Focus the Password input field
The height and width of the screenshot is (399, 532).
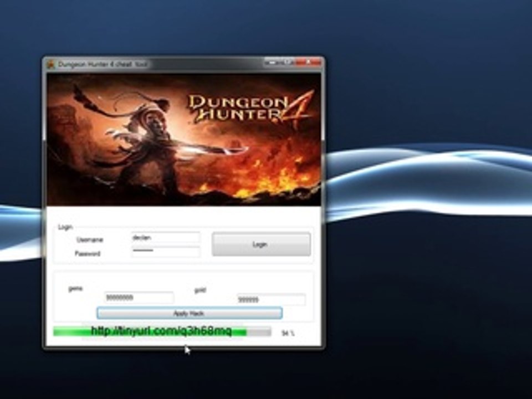coord(166,252)
